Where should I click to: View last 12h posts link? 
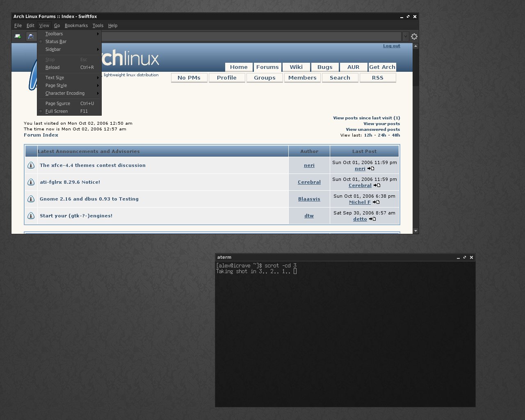coord(368,135)
